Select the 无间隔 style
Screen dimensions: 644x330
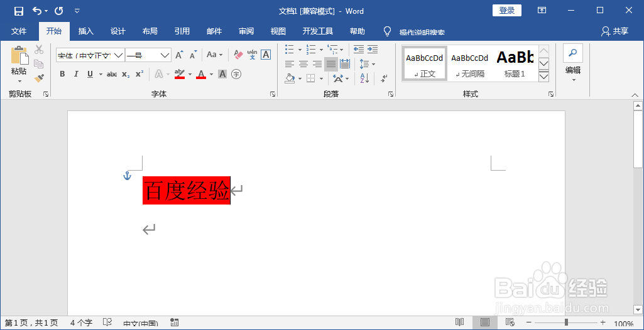[470, 63]
